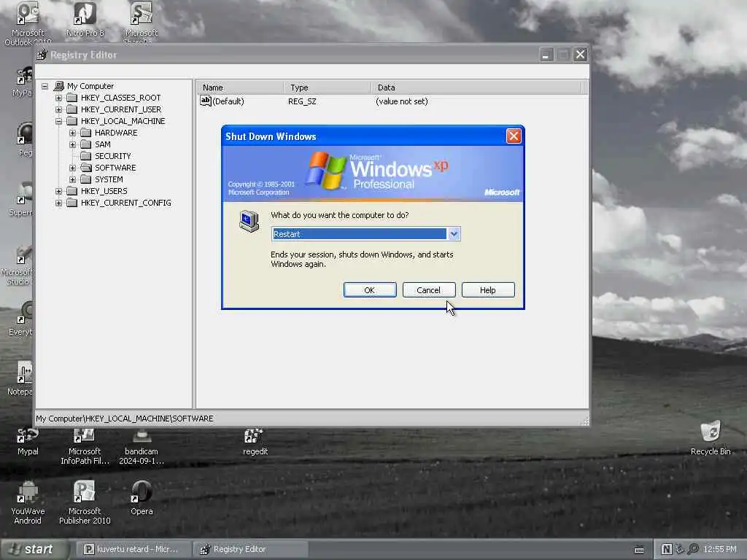Select HKEY_CURRENT_CONFIG folder icon
Image resolution: width=747 pixels, height=560 pixels.
72,203
